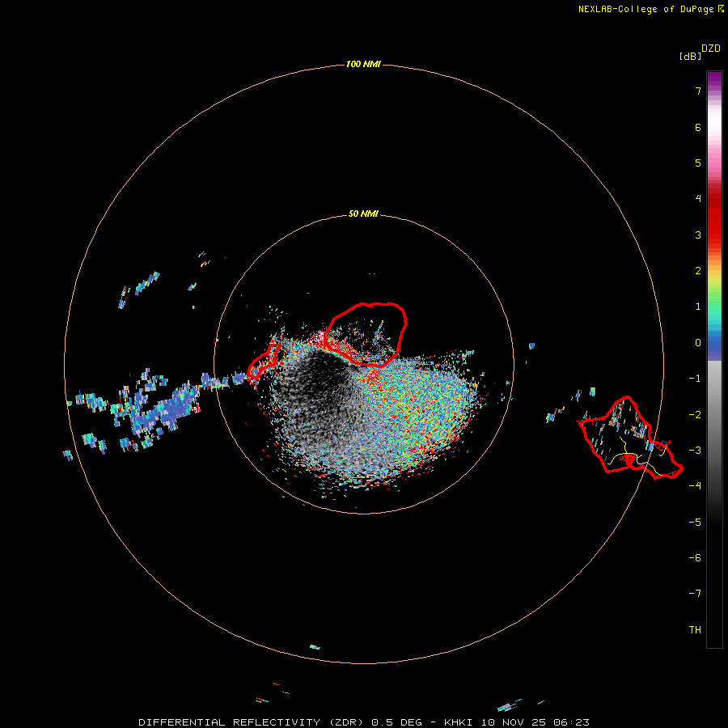Click the 3 value on color scale
Viewport: 728px width, 728px height.
coord(698,235)
